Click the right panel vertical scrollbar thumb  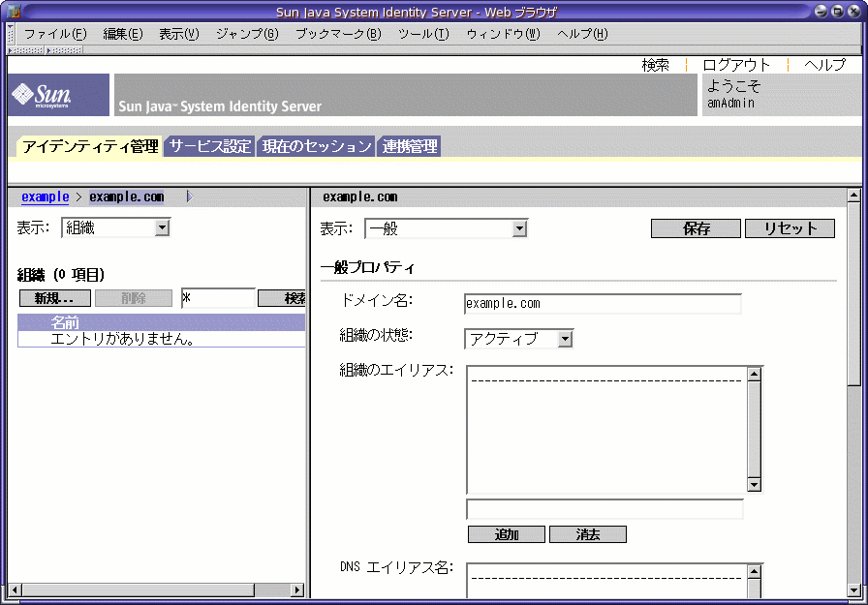(x=853, y=295)
